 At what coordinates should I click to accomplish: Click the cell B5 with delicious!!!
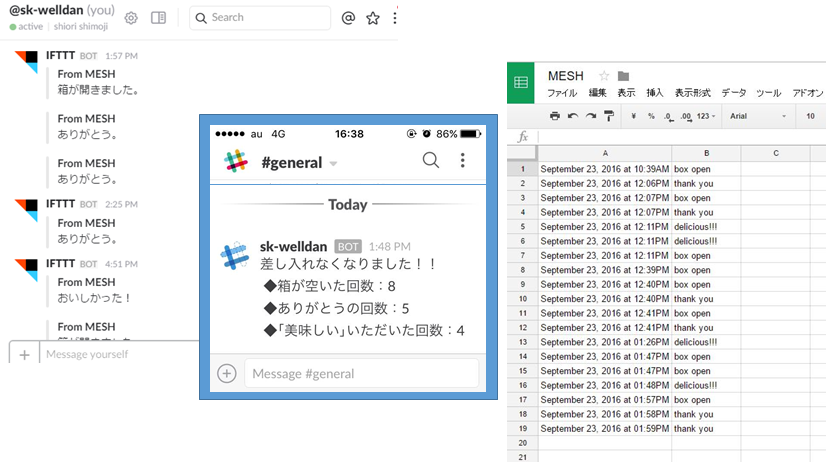706,227
